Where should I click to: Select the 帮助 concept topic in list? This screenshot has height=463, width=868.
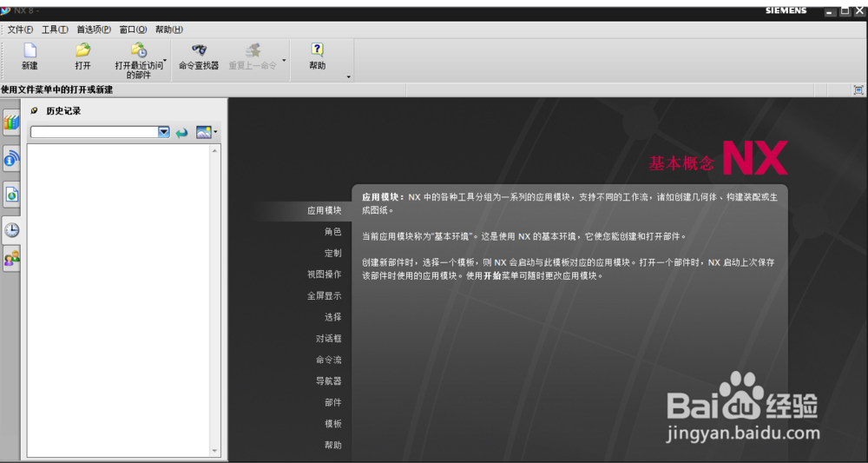point(333,445)
